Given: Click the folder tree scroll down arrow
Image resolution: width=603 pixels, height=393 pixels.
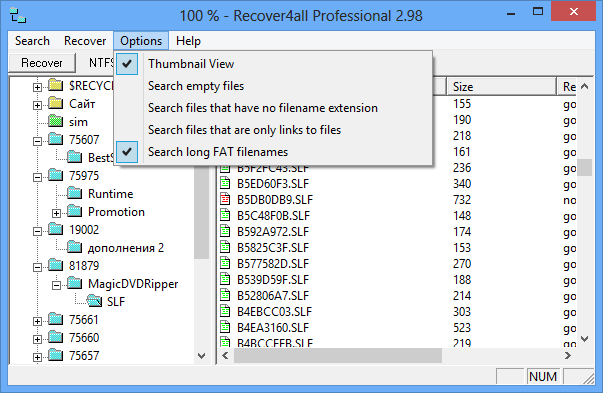Looking at the screenshot, I should click(201, 356).
